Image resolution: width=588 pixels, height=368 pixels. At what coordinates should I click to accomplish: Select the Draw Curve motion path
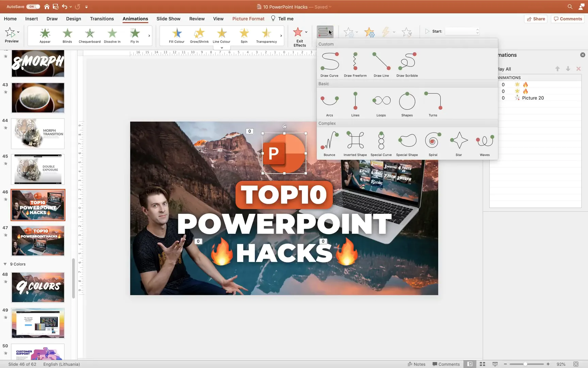tap(329, 63)
